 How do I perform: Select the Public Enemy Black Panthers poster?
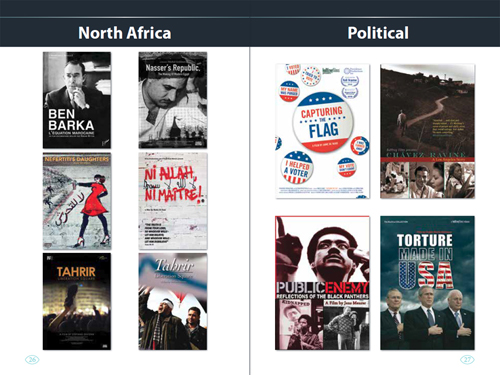pos(322,283)
